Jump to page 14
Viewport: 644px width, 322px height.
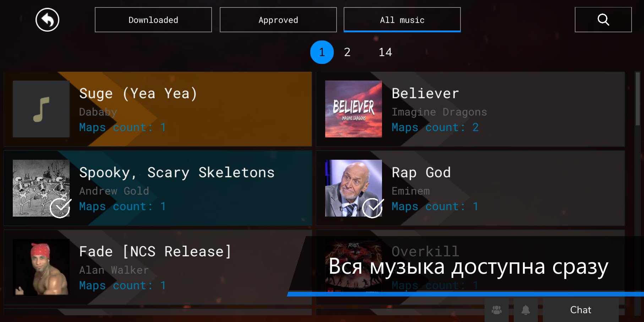385,52
